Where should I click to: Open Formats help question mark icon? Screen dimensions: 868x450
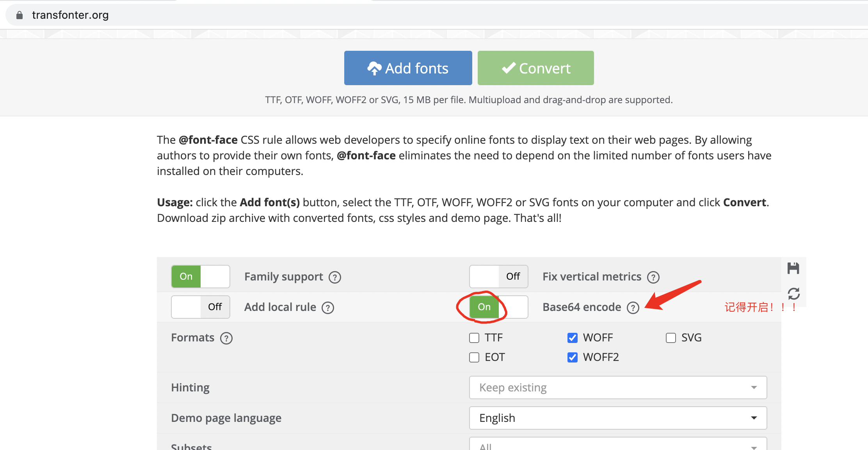click(x=226, y=338)
